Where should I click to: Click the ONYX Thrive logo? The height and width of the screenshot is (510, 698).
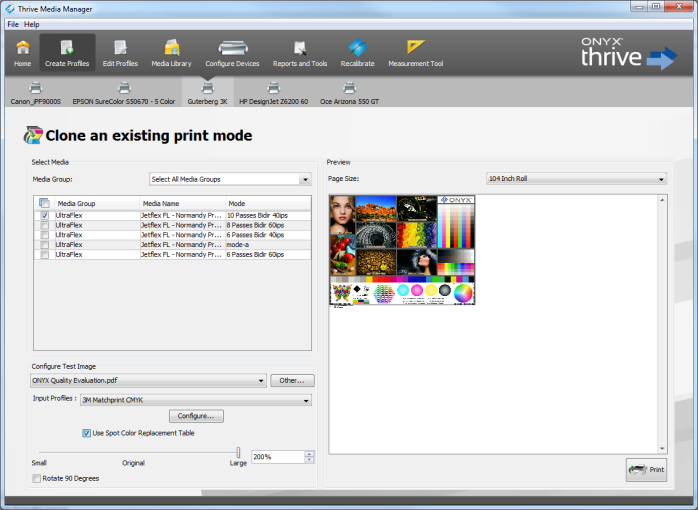pyautogui.click(x=629, y=53)
